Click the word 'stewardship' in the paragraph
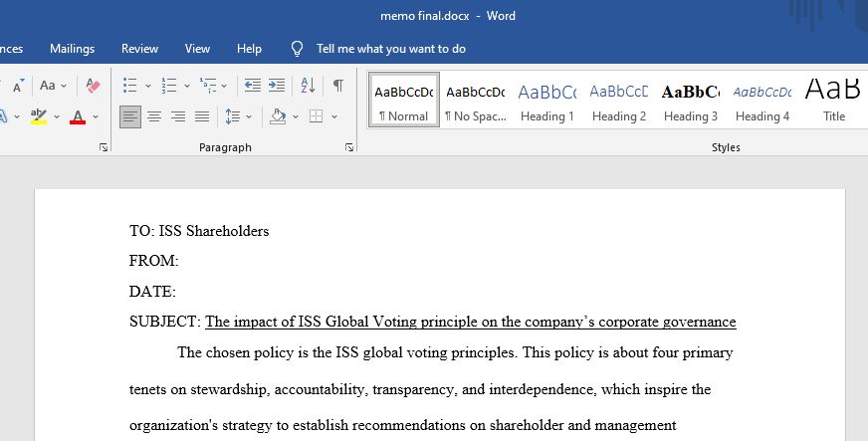This screenshot has width=868, height=441. [230, 389]
